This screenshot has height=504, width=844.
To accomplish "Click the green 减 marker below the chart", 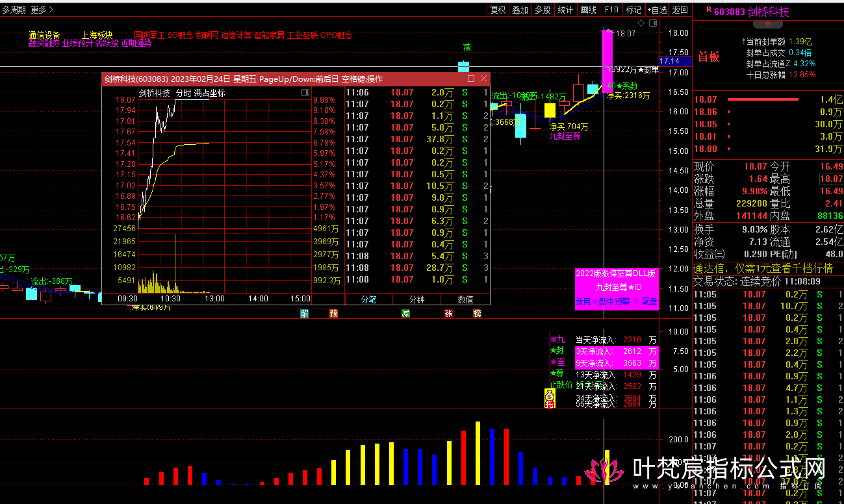I will [405, 314].
